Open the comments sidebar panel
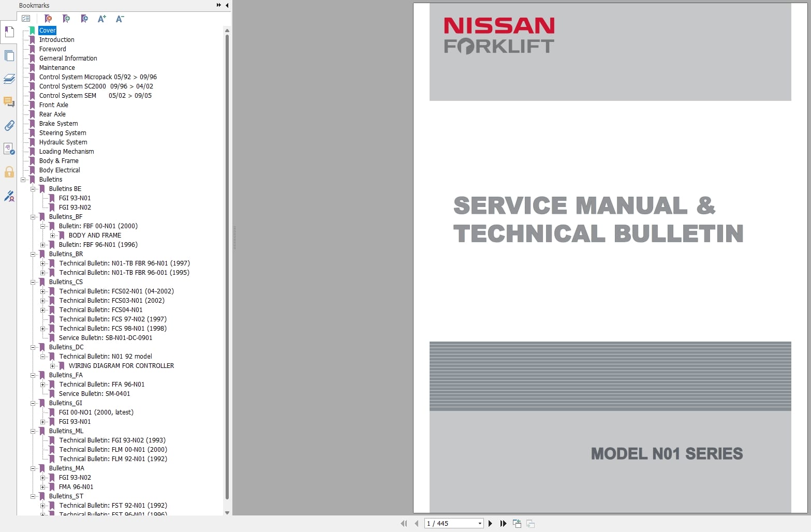 [x=9, y=102]
